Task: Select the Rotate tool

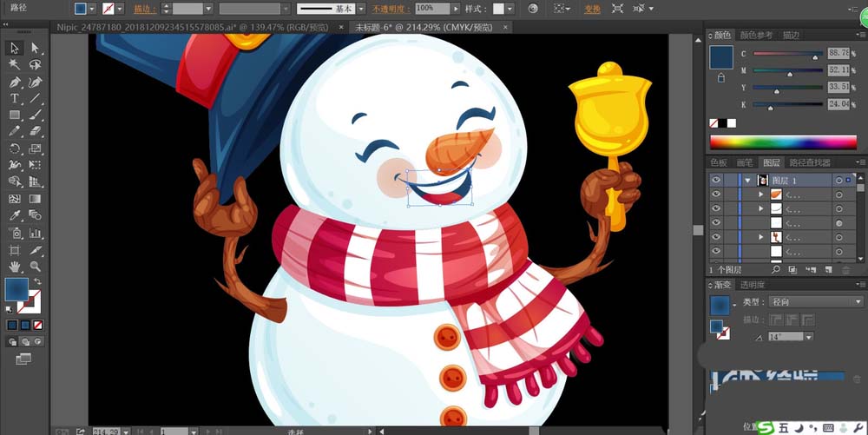Action: tap(15, 148)
